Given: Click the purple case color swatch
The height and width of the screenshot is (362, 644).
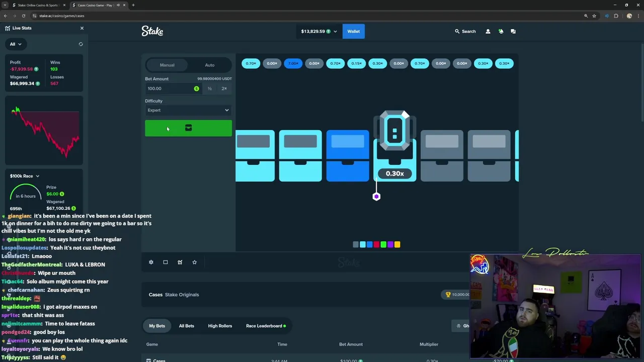Looking at the screenshot, I should pyautogui.click(x=390, y=244).
